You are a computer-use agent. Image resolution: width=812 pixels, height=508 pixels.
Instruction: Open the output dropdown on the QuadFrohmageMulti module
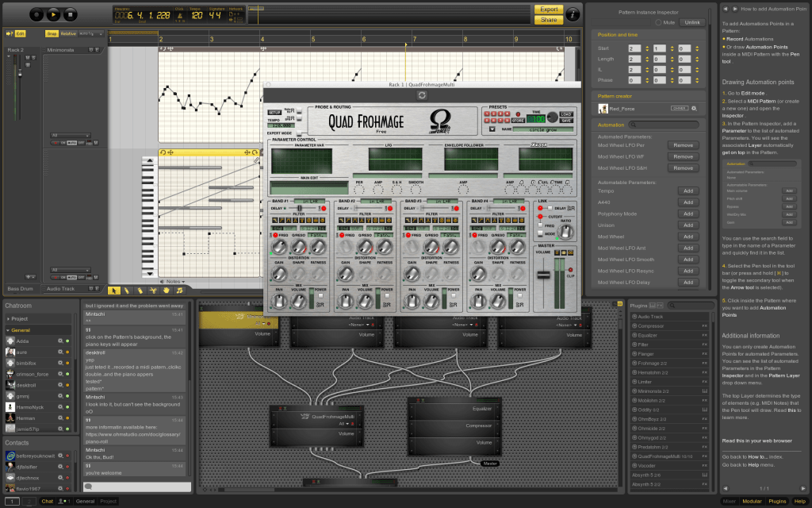[345, 425]
